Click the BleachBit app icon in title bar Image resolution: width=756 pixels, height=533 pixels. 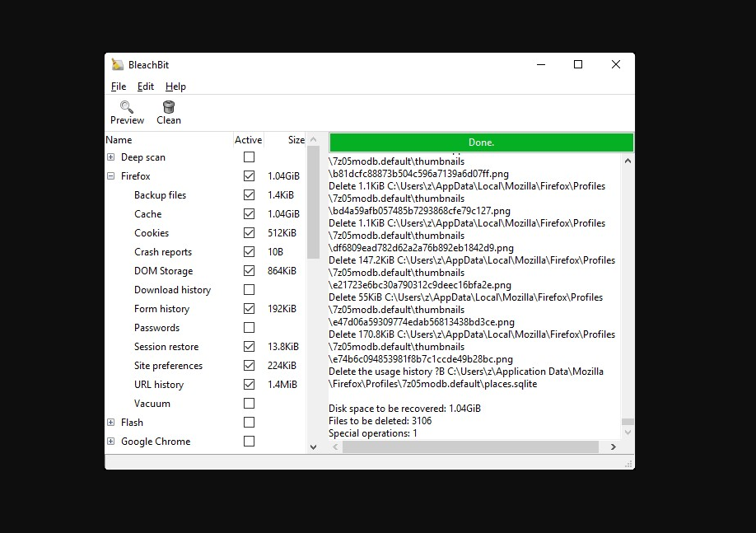coord(117,64)
